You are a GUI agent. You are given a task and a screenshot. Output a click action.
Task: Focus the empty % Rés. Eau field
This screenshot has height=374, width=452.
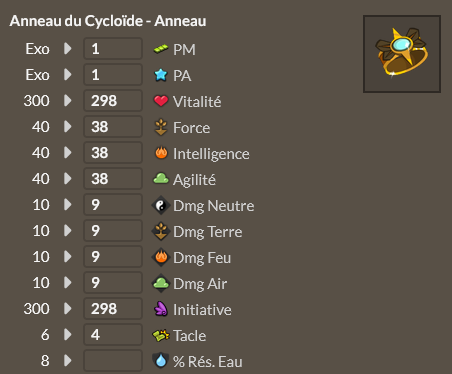(x=113, y=360)
